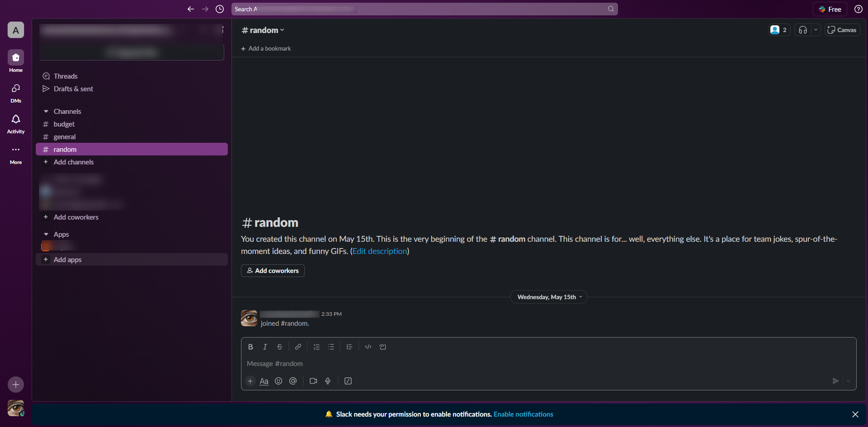Collapse the Channels section
This screenshot has width=868, height=427.
tap(46, 112)
